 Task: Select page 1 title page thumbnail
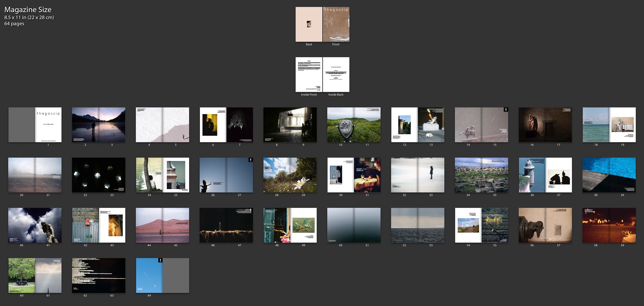tap(48, 125)
